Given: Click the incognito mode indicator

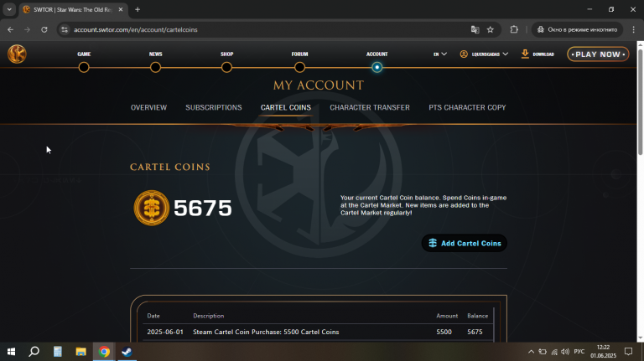Looking at the screenshot, I should pyautogui.click(x=577, y=29).
